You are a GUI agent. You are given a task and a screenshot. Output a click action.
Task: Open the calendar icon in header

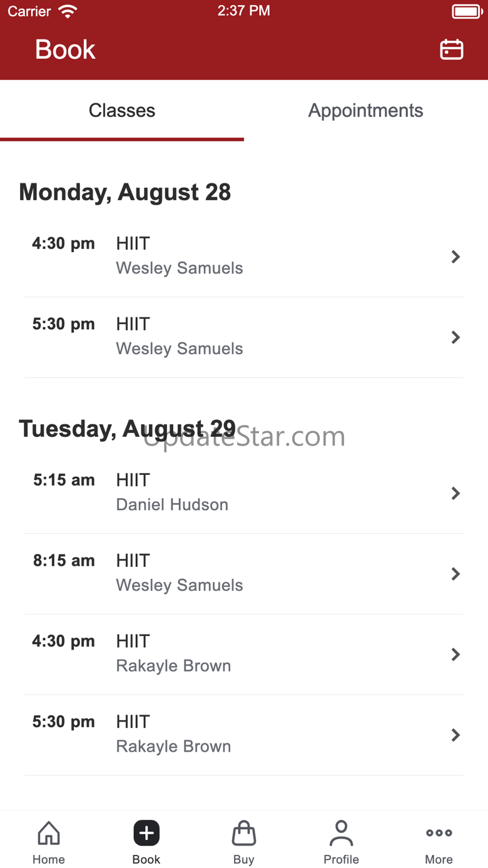[451, 49]
